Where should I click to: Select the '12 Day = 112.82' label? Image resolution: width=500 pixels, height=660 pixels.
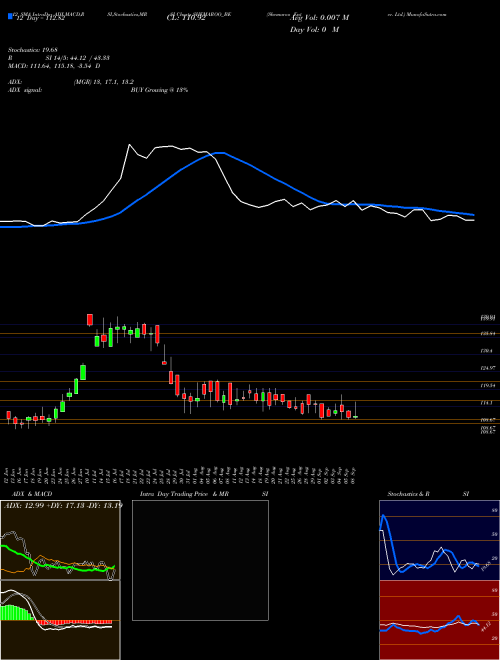click(x=39, y=18)
